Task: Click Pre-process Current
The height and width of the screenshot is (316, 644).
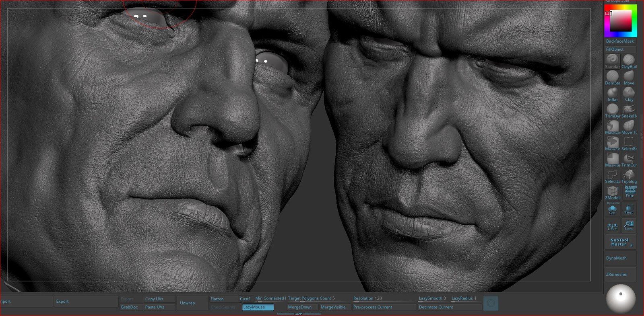Action: (x=384, y=307)
